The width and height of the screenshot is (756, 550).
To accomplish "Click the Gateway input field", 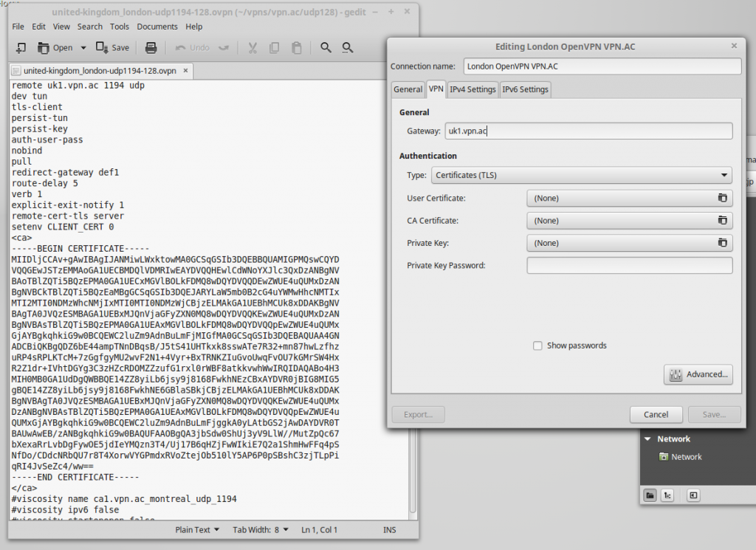I will click(588, 131).
